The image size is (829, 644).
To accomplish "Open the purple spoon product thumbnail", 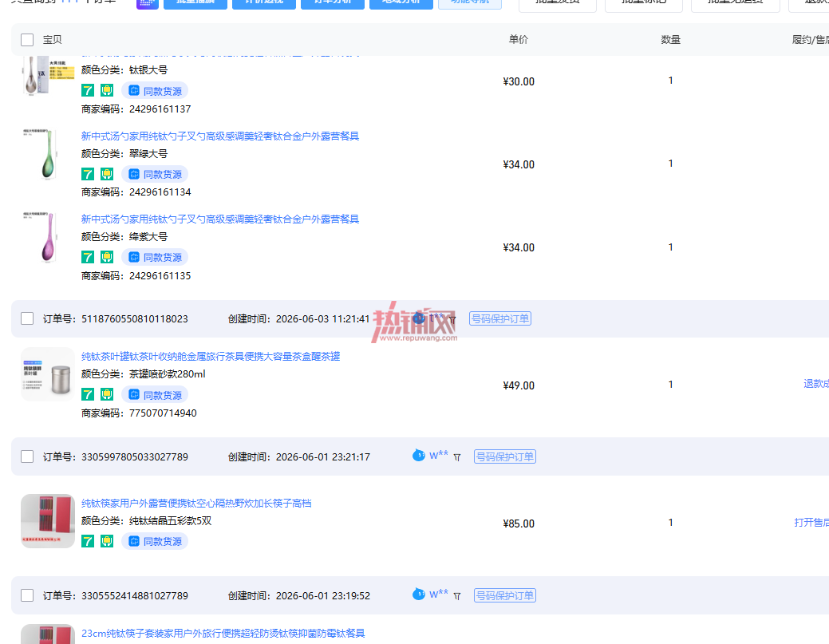I will (48, 237).
